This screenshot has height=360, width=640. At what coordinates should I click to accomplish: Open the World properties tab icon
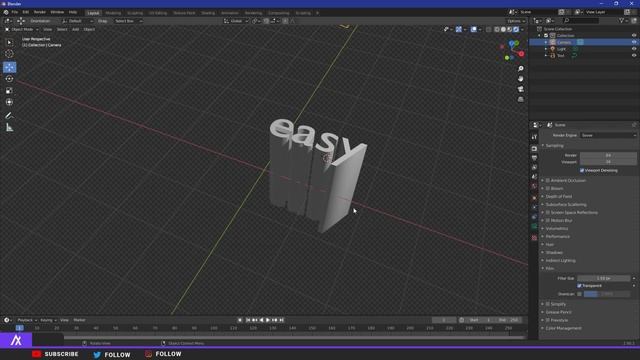tap(534, 187)
